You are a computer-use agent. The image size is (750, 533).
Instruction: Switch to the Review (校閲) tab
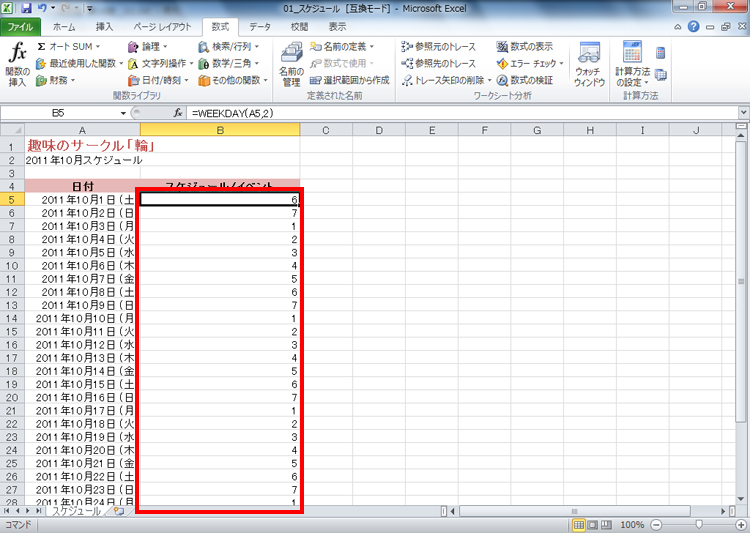pos(299,27)
